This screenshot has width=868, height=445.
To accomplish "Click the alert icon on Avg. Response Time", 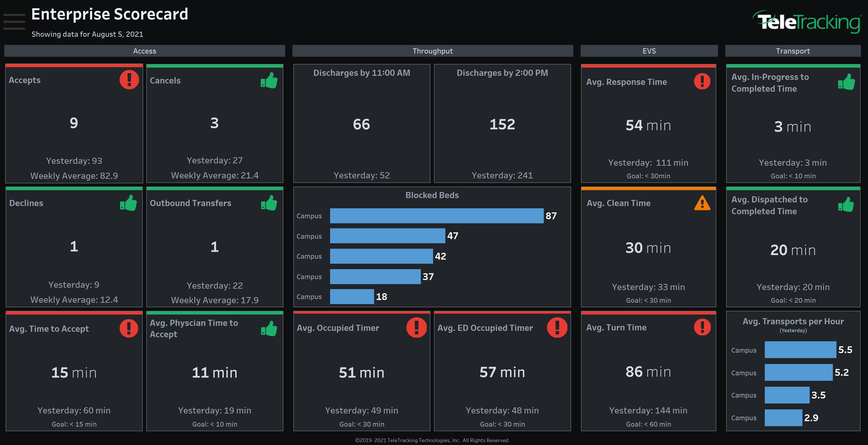I will click(702, 82).
